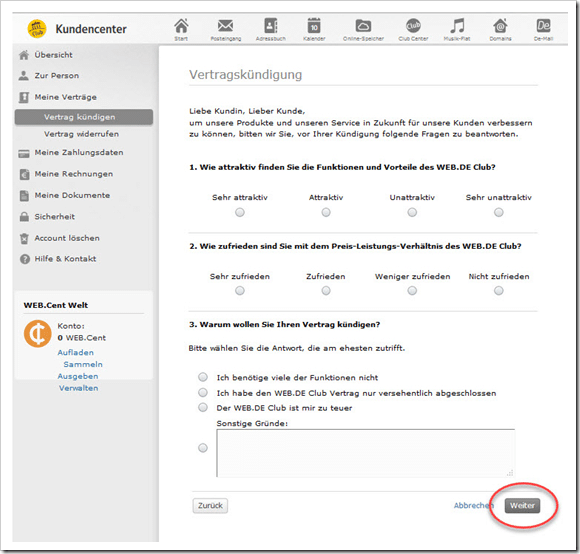Viewport: 580px width, 554px height.
Task: Open Übersicht in the sidebar
Action: [53, 55]
